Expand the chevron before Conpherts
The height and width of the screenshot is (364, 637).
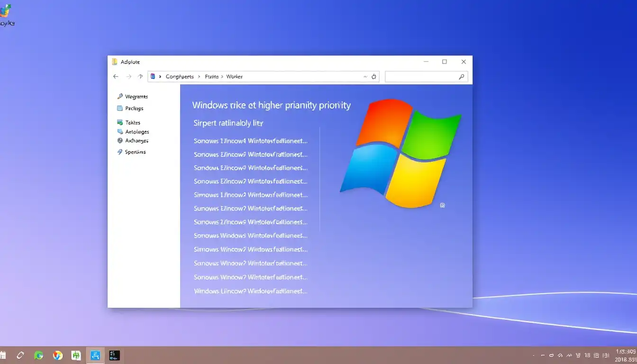click(160, 76)
